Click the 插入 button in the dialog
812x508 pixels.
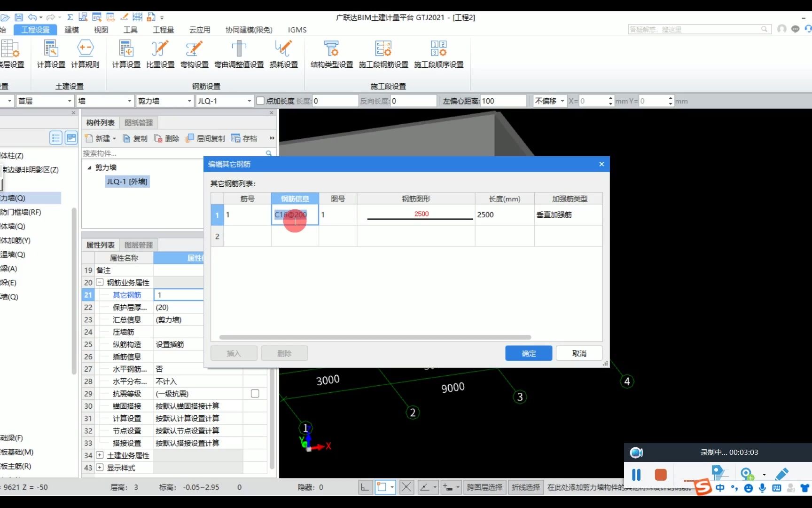[234, 353]
